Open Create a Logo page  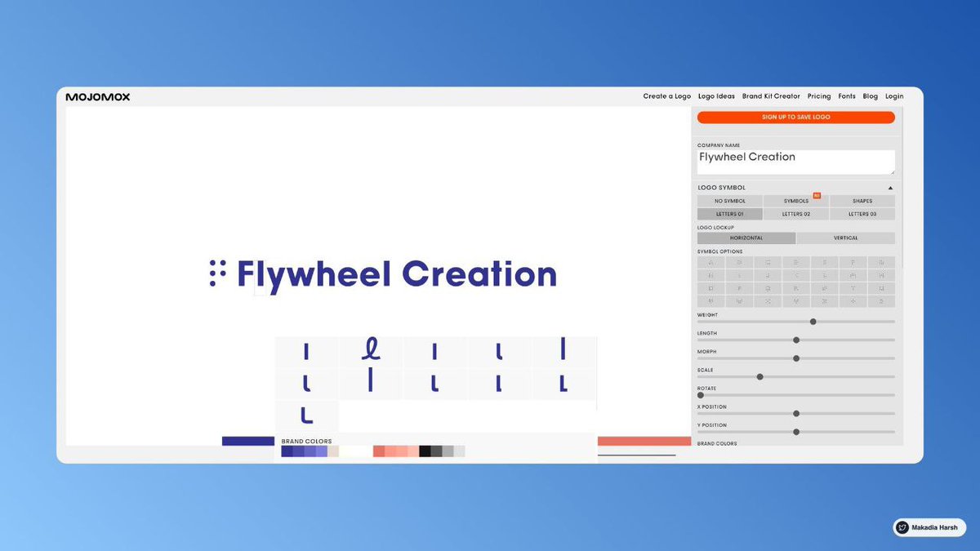(667, 96)
